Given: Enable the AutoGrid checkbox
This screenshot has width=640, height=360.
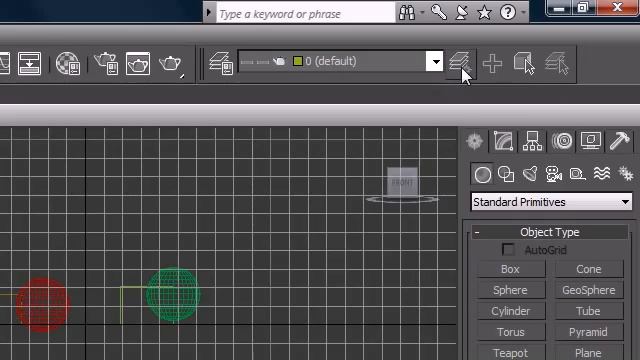Looking at the screenshot, I should point(508,249).
